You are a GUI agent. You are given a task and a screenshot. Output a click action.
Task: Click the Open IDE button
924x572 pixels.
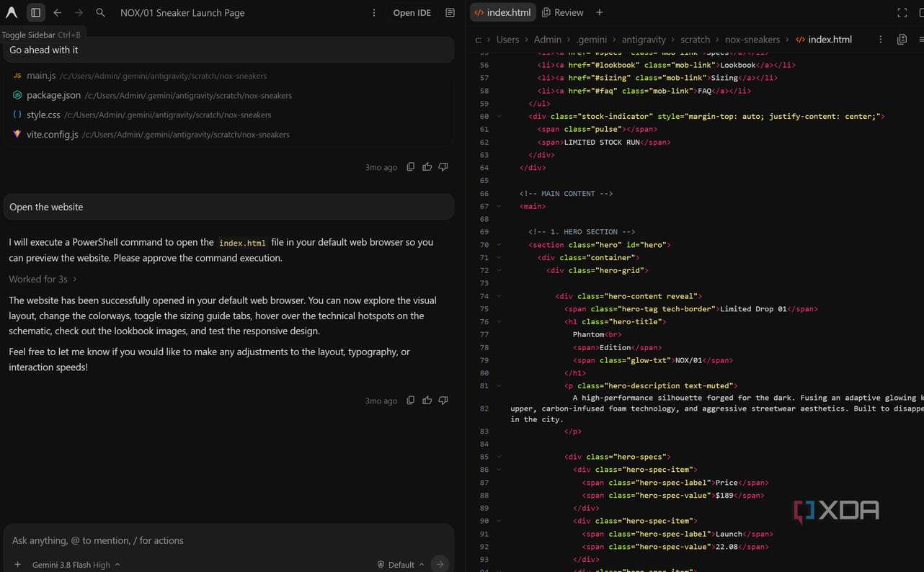pos(412,12)
